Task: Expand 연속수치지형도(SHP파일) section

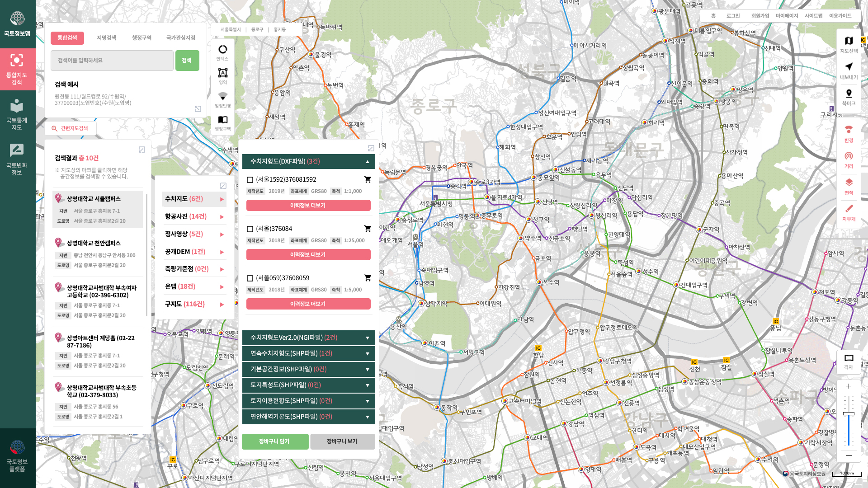Action: [308, 353]
